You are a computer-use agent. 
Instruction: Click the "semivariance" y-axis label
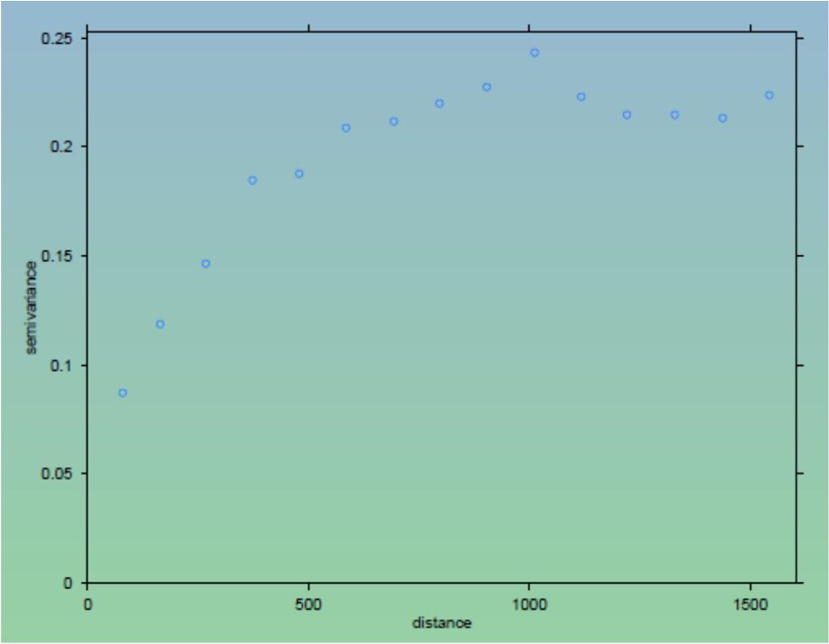[31, 307]
